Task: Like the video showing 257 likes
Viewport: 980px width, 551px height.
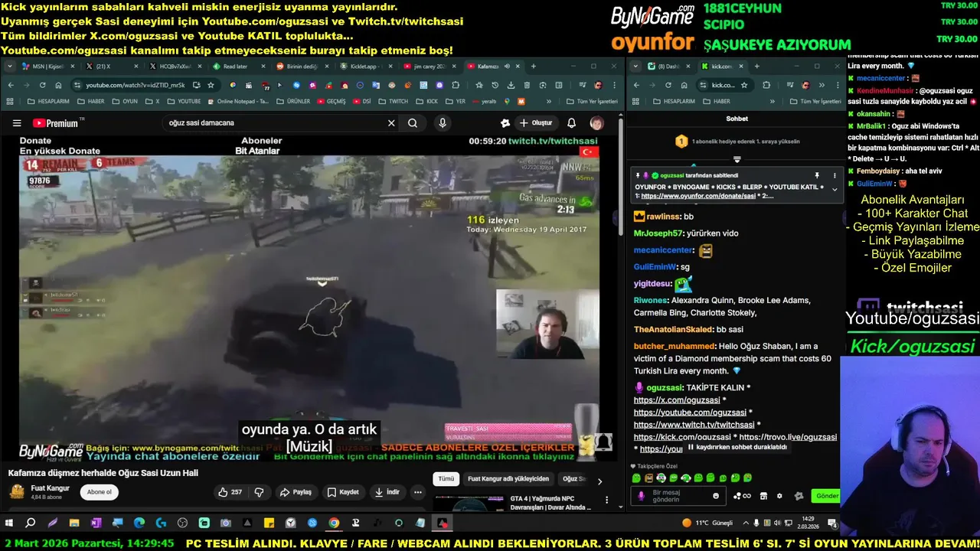Action: (230, 492)
